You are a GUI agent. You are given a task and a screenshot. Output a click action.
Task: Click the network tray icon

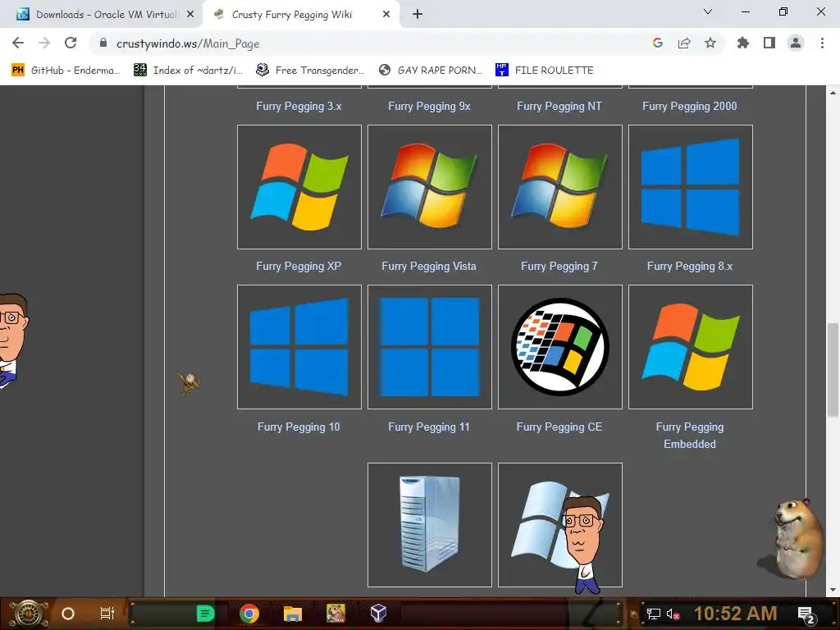pos(653,614)
